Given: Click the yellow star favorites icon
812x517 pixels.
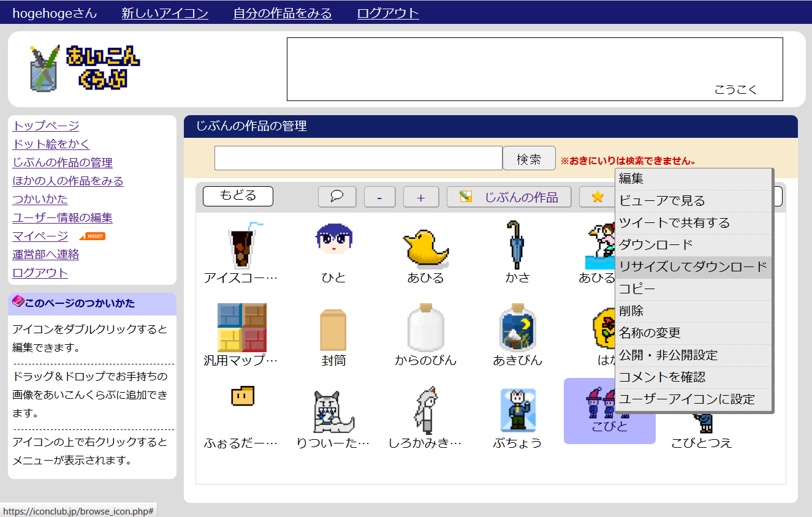Looking at the screenshot, I should [598, 196].
